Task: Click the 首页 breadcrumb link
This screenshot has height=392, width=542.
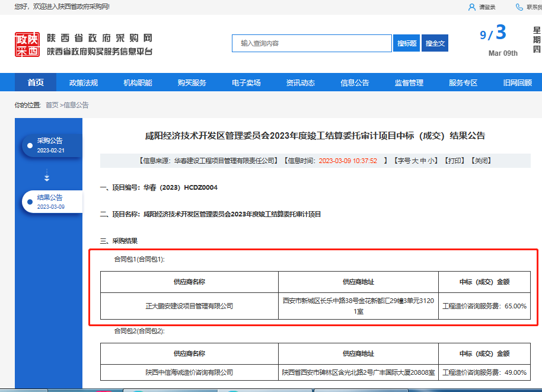Action: (x=52, y=105)
